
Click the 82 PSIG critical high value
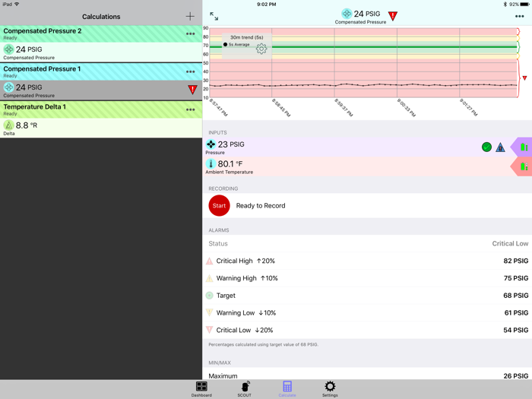(x=516, y=261)
